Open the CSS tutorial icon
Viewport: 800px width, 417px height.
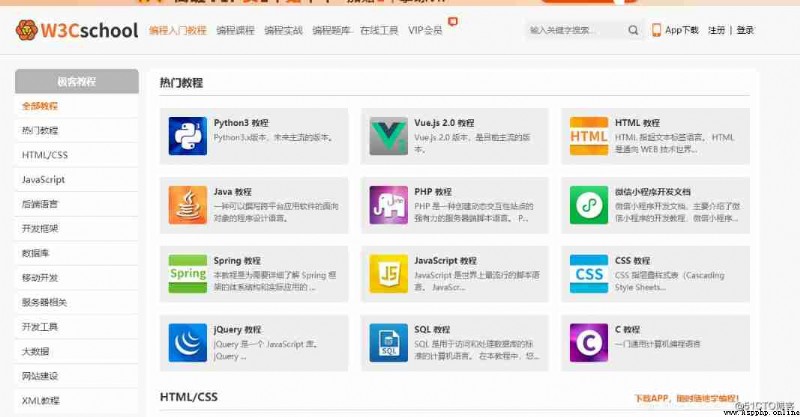(589, 274)
